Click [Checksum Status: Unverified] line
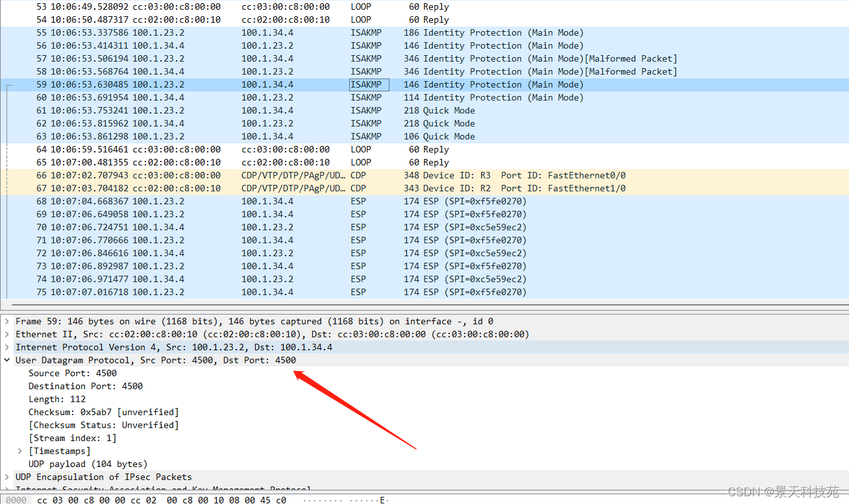 (x=103, y=425)
